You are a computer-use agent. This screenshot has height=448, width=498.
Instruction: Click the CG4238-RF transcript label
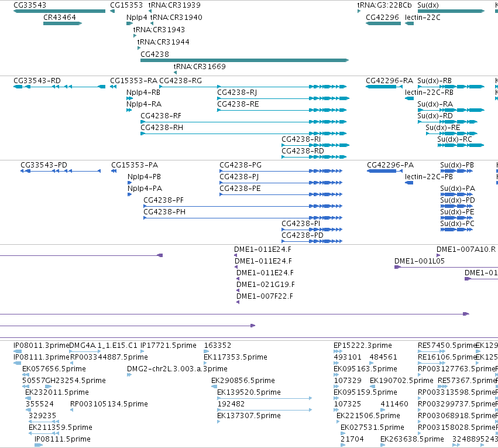pyautogui.click(x=161, y=116)
